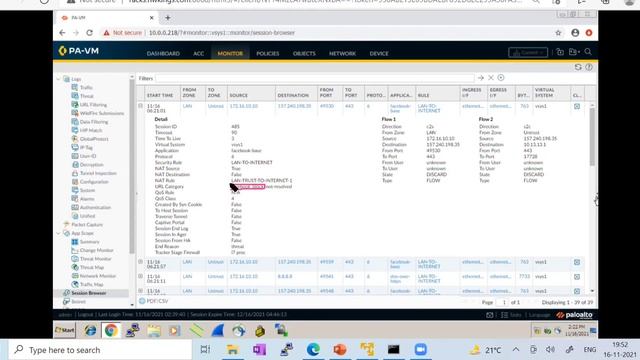Switch to the MONITOR tab

pos(230,53)
